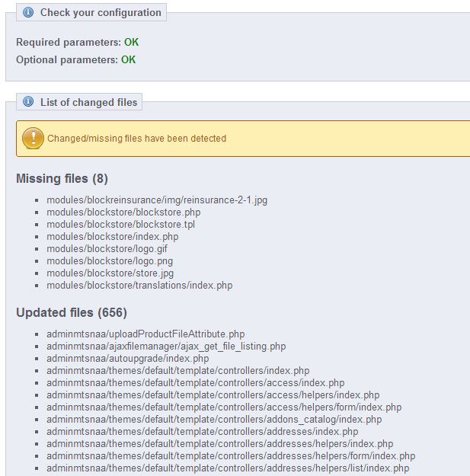Select the modules/blockstore/store.jpg entry

tap(110, 273)
